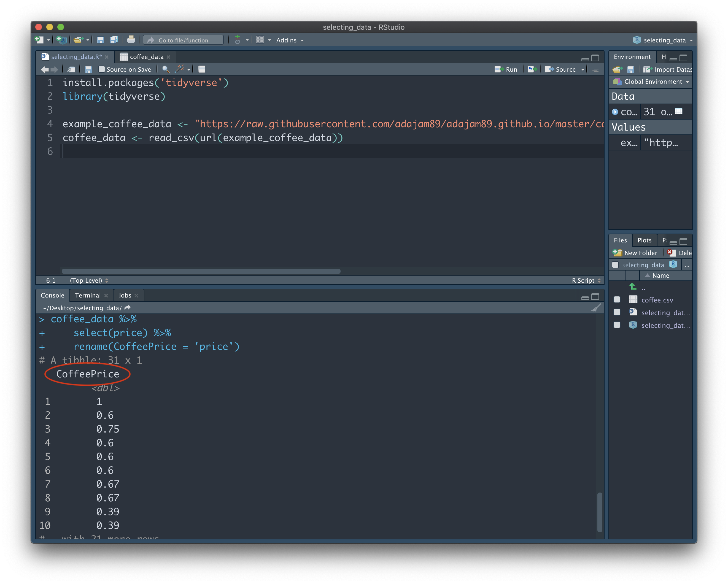Expand the code tools wand dropdown arrow
The image size is (728, 584).
pos(188,69)
